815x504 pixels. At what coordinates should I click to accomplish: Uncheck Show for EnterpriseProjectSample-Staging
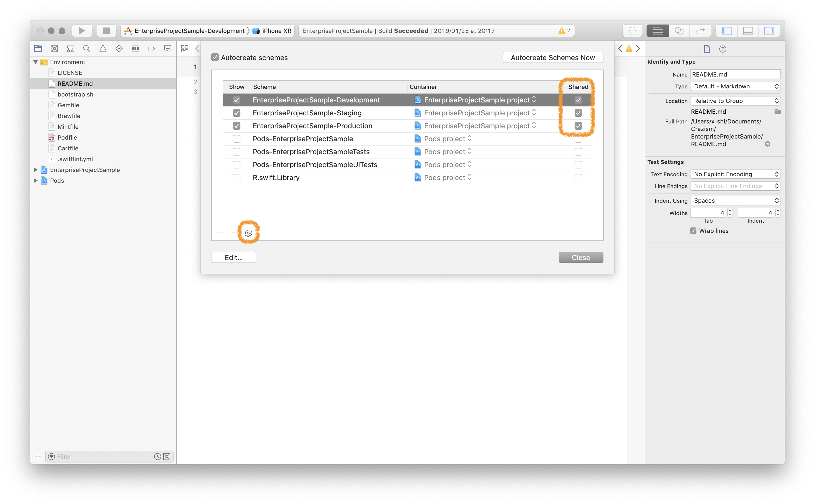coord(236,113)
